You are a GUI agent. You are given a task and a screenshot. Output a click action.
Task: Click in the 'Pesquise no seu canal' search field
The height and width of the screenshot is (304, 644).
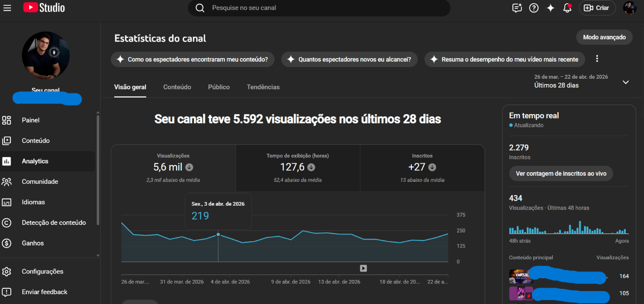(319, 8)
